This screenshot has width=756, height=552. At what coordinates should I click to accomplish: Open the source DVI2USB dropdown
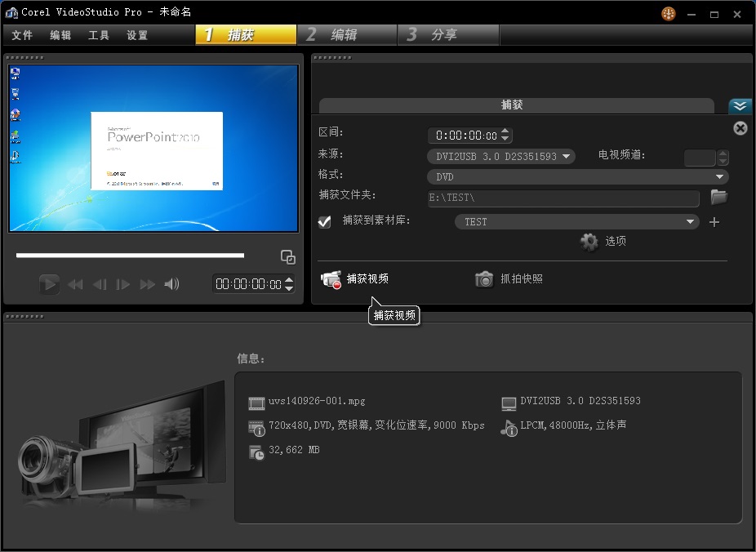[501, 157]
